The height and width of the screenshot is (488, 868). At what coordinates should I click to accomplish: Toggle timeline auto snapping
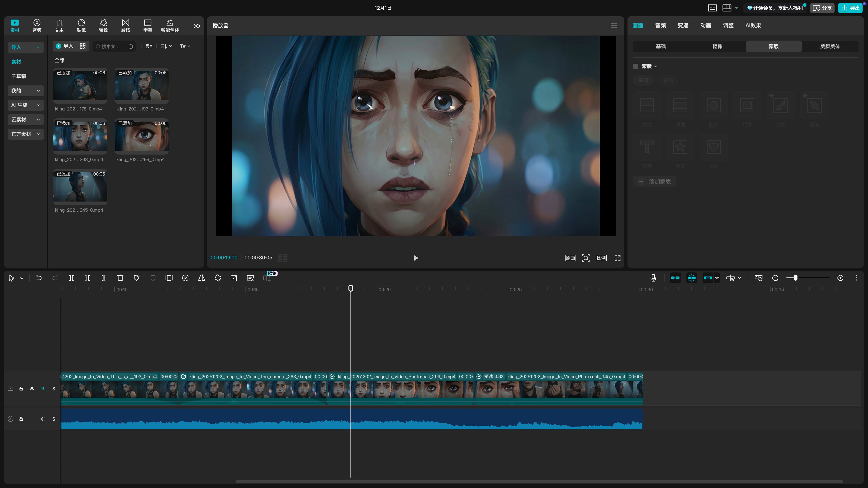click(691, 278)
